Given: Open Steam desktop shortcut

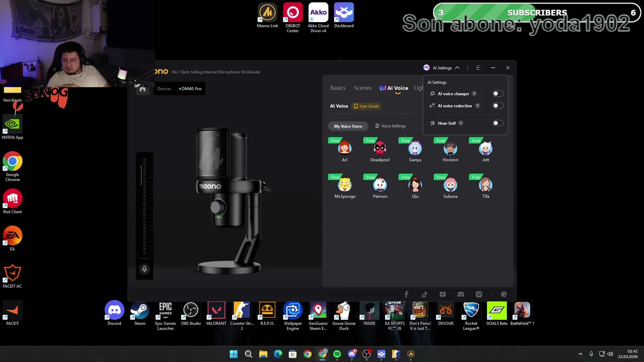Looking at the screenshot, I should [x=140, y=314].
